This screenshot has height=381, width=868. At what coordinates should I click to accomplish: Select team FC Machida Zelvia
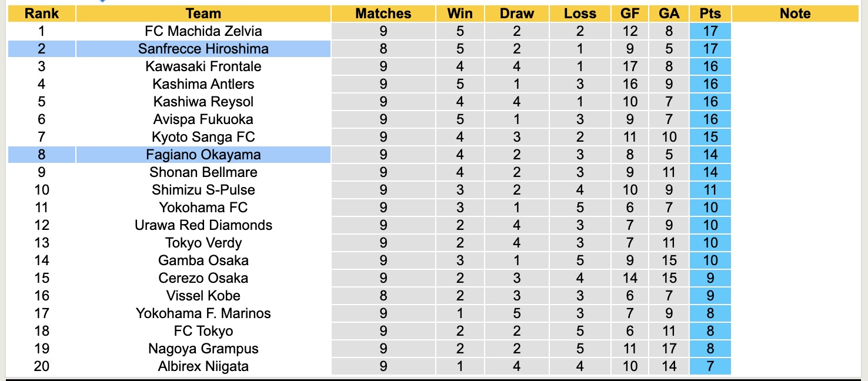click(203, 31)
